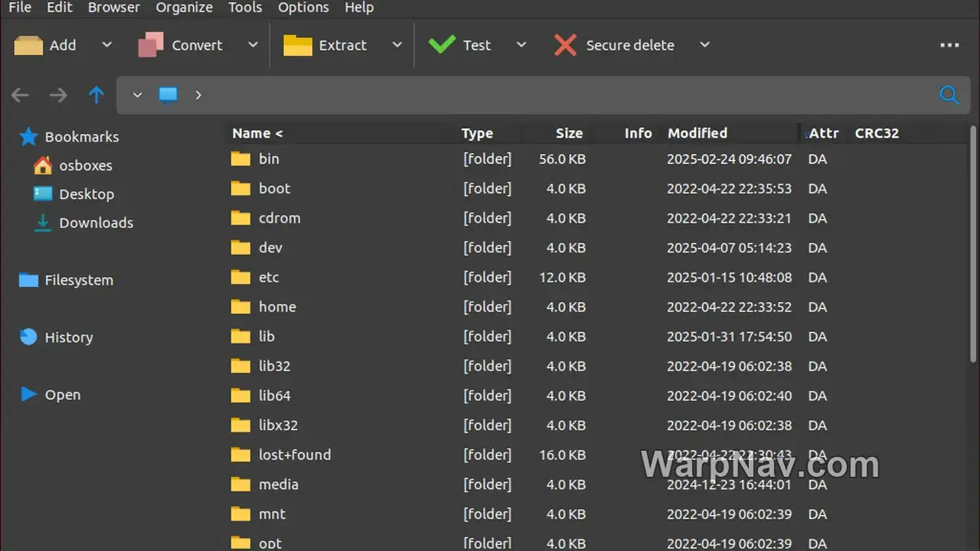This screenshot has width=980, height=551.
Task: Open the three-dots more options menu
Action: coord(949,45)
